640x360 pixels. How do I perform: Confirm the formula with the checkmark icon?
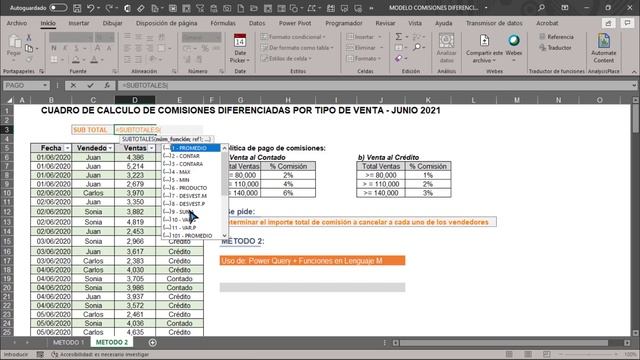coord(90,85)
